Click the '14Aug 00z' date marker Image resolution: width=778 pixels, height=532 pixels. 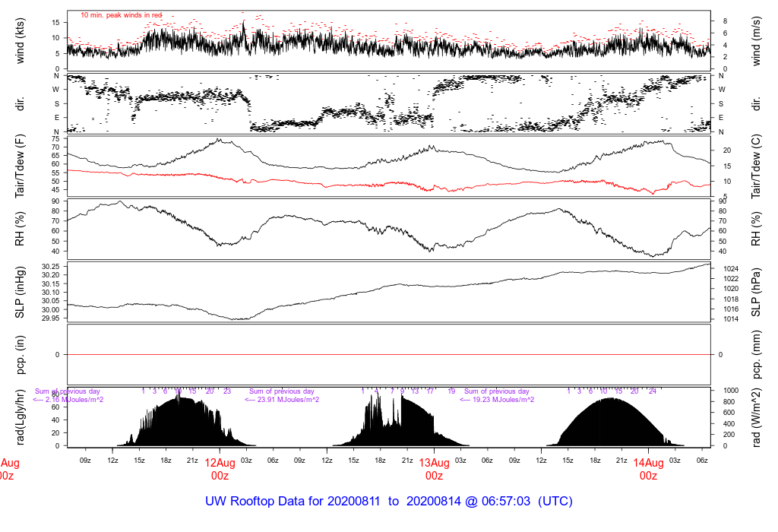coord(649,469)
